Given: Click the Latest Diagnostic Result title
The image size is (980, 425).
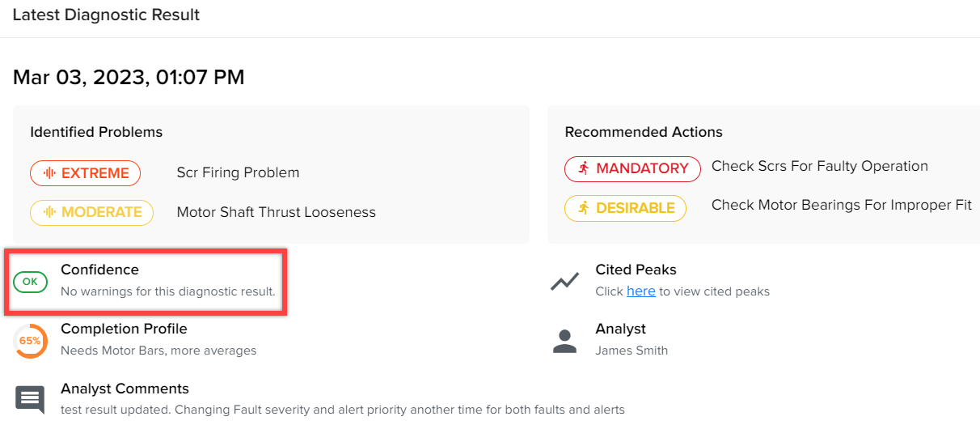Looking at the screenshot, I should 106,15.
